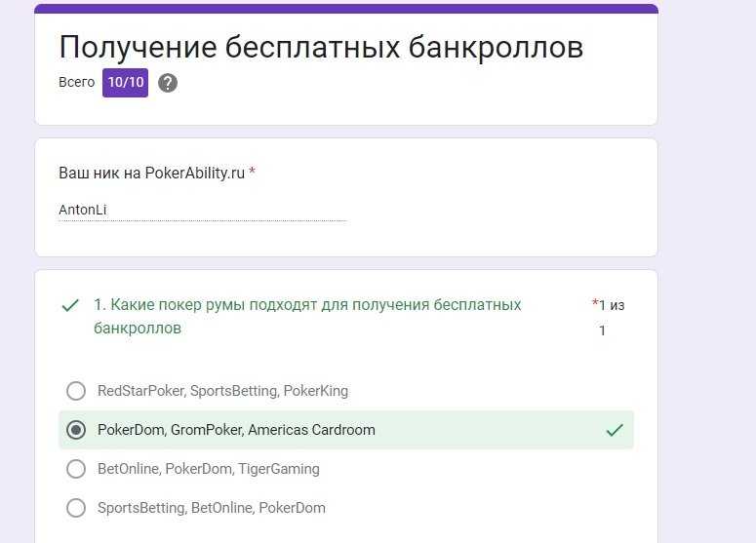Click the BetOnline, PokerDom, TigerGaming answer text

[x=209, y=469]
